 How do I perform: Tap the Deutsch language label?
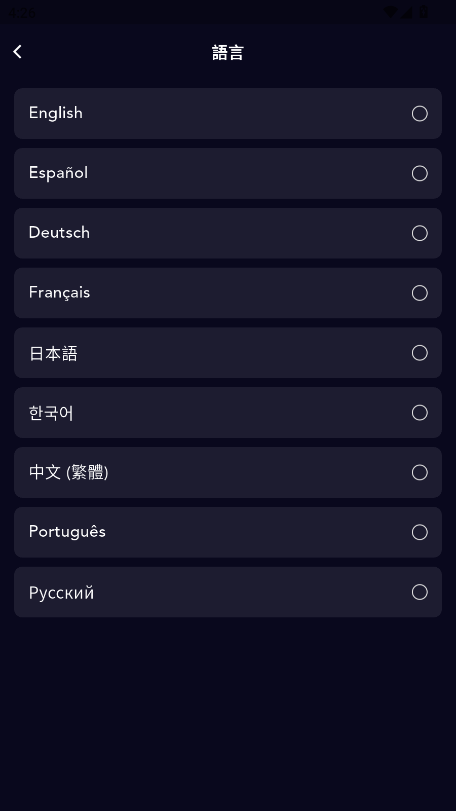pos(59,233)
